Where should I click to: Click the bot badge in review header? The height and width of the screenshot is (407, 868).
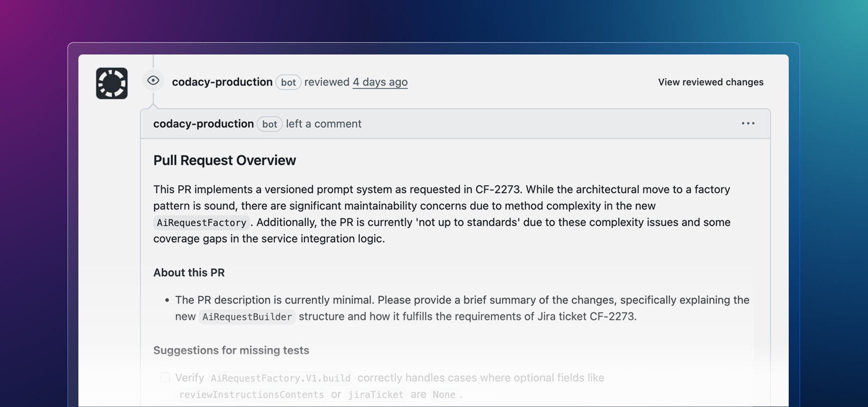pyautogui.click(x=288, y=82)
